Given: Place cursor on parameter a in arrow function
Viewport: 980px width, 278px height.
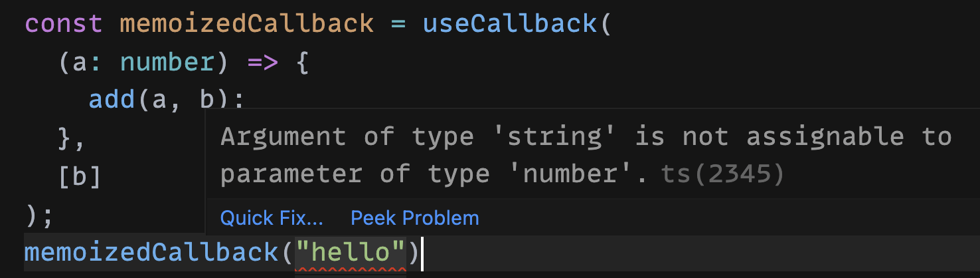Looking at the screenshot, I should click(x=80, y=62).
